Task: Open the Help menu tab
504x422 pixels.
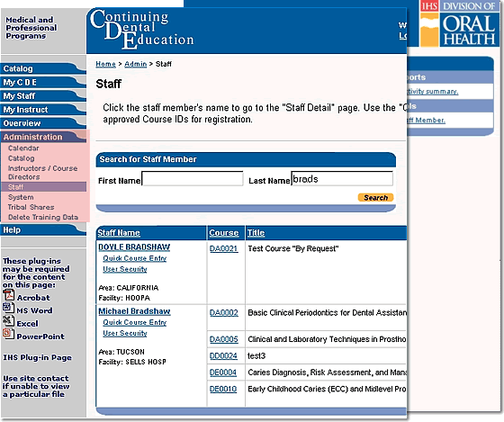Action: point(43,230)
